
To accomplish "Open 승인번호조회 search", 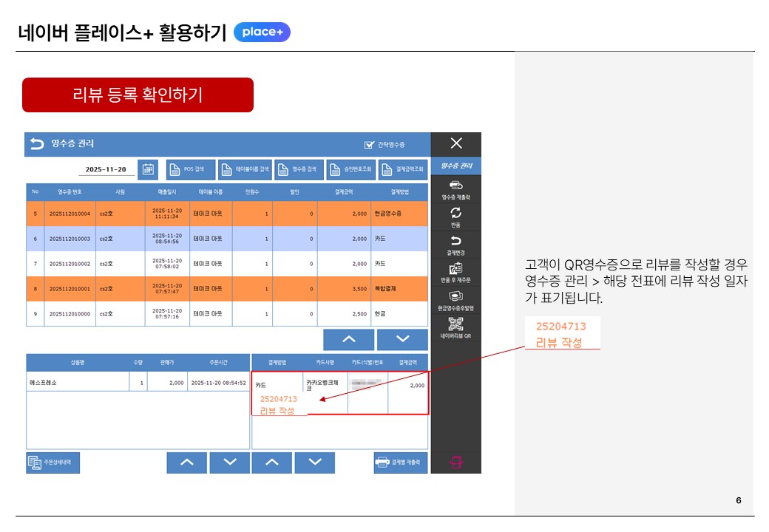I will click(350, 169).
